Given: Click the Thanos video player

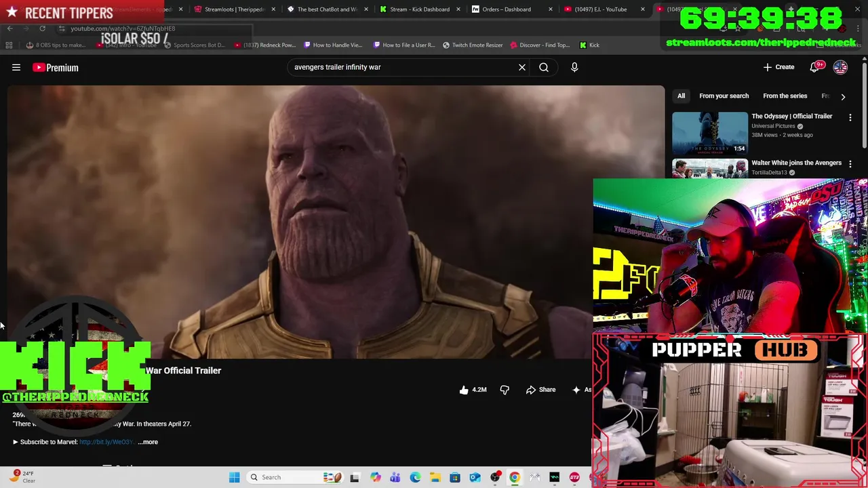Looking at the screenshot, I should [x=336, y=222].
